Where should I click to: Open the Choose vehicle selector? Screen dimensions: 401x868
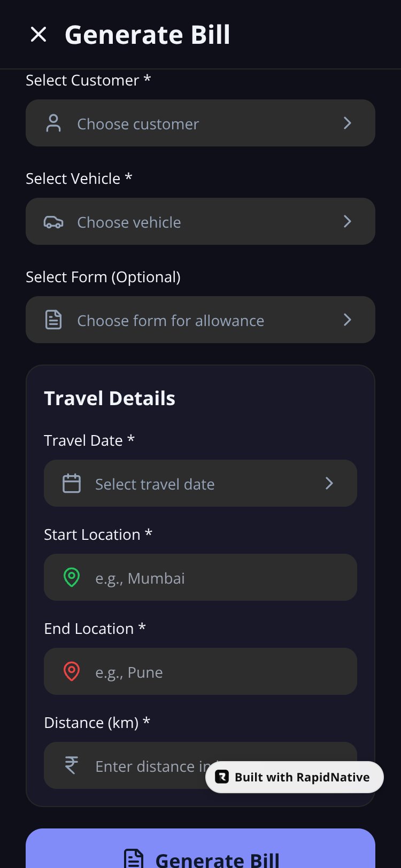pos(200,221)
